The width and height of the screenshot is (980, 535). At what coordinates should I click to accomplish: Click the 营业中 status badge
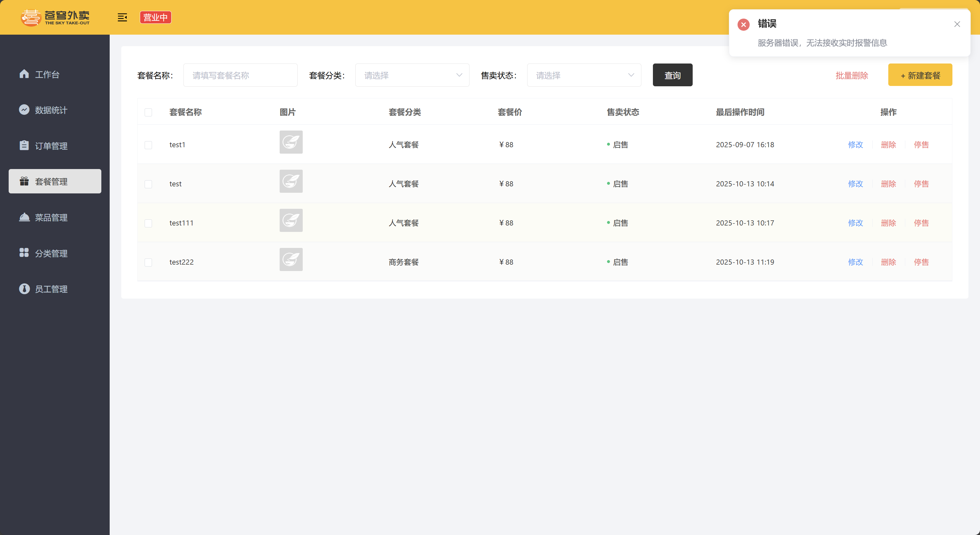(x=155, y=18)
